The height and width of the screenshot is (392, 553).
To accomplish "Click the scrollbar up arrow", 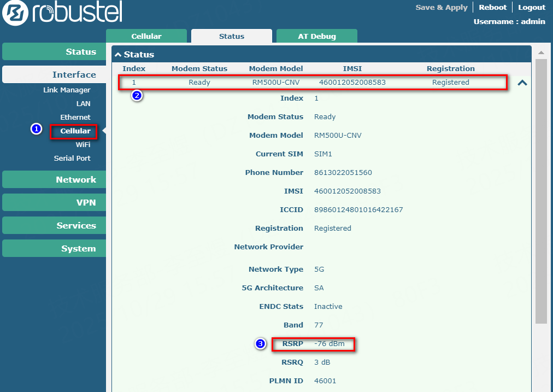I will [x=541, y=52].
